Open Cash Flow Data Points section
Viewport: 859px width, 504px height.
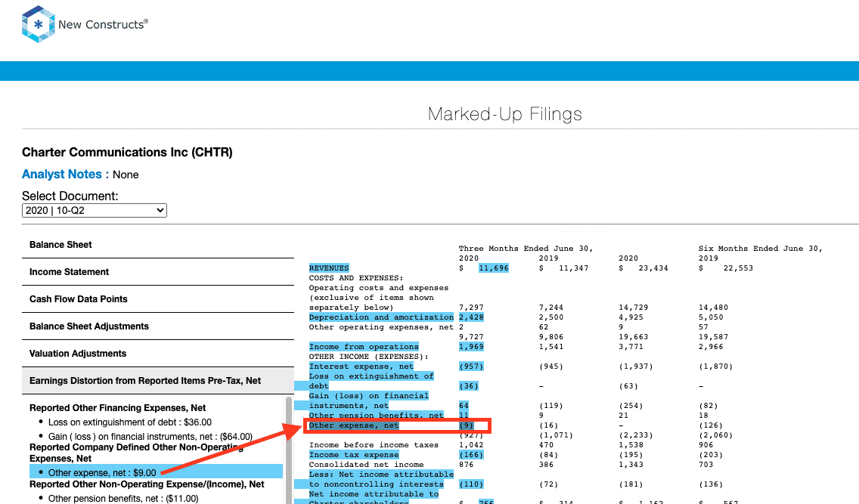pos(158,299)
